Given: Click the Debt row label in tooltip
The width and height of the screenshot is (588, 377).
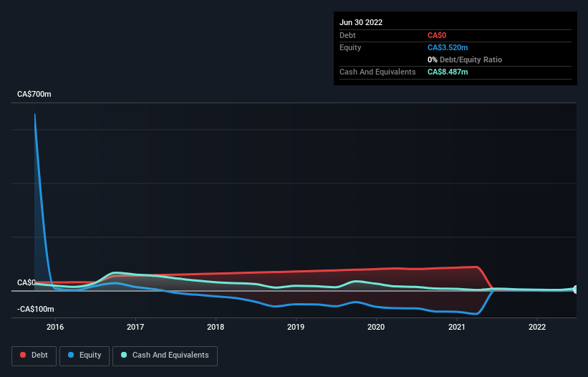Looking at the screenshot, I should (347, 35).
